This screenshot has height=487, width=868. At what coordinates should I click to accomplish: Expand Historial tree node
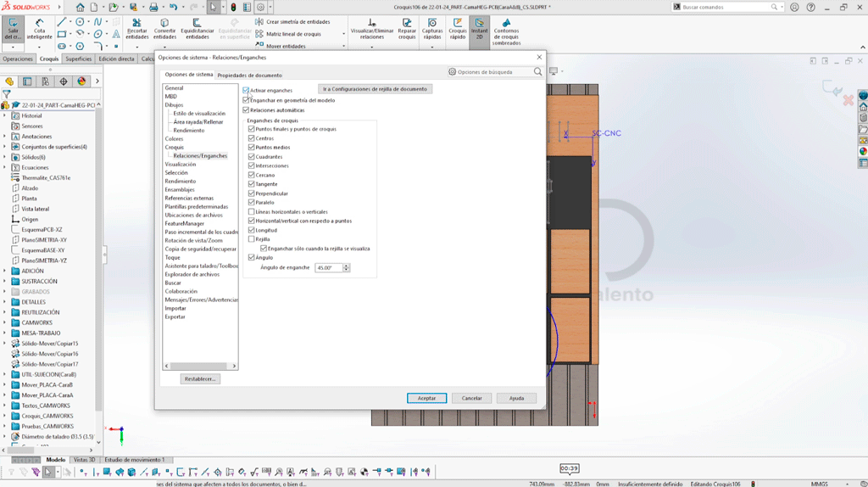pos(5,115)
